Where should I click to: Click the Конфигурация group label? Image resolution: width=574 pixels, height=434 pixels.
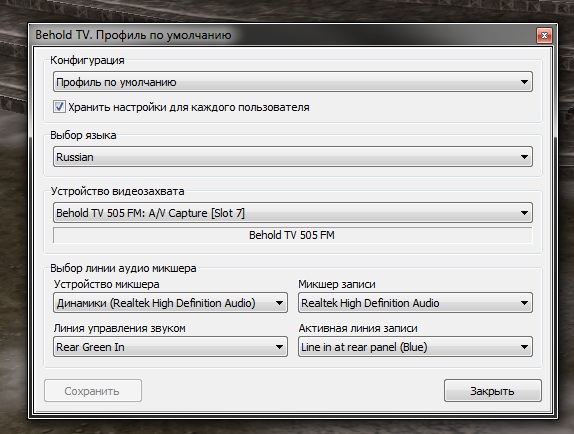tap(87, 60)
